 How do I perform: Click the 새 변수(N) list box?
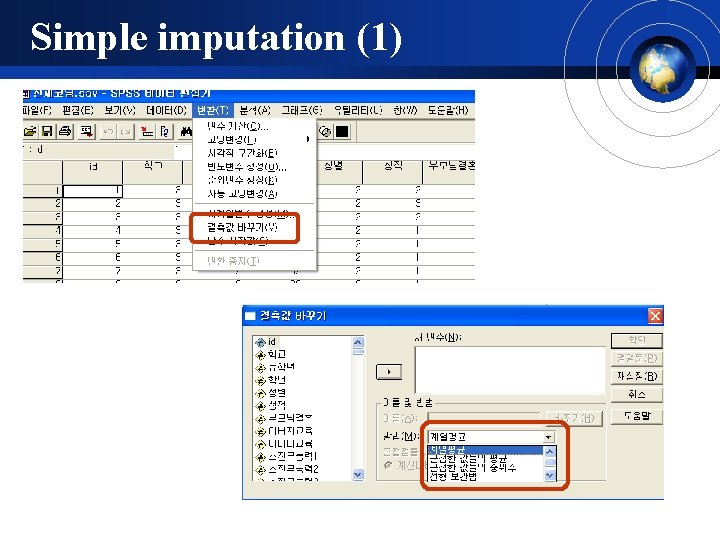tap(510, 370)
